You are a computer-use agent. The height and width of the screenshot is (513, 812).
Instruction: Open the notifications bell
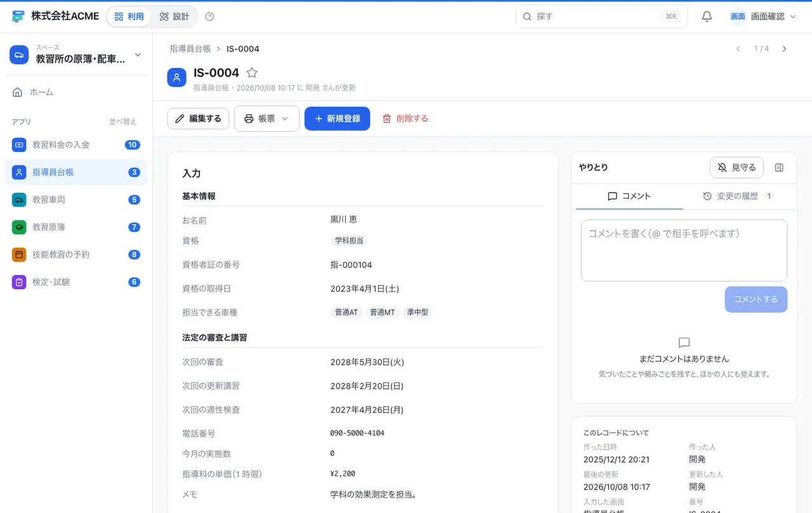[707, 16]
